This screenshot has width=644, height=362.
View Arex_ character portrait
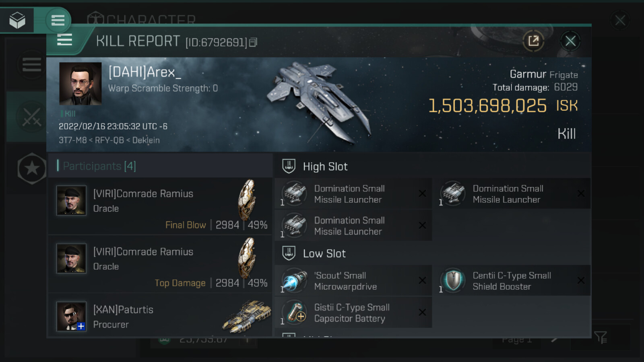pos(80,84)
